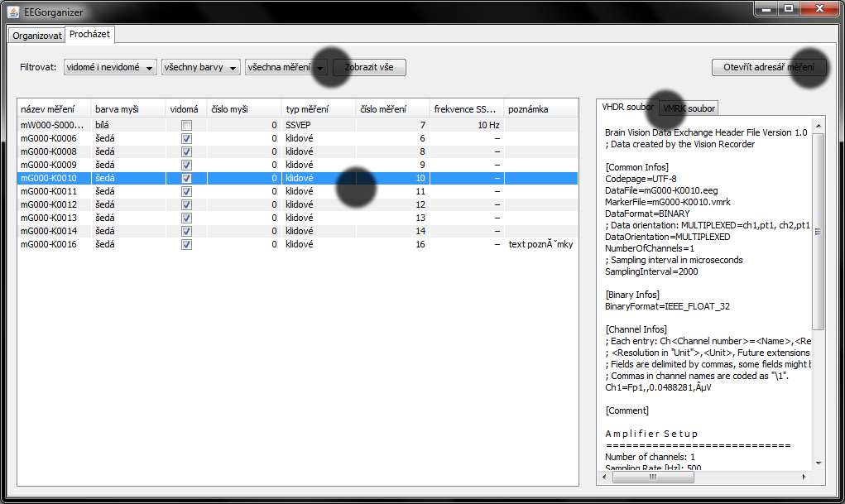The image size is (845, 504).
Task: Click the vertical scrollbar thumb in VHDR panel
Action: [818, 232]
